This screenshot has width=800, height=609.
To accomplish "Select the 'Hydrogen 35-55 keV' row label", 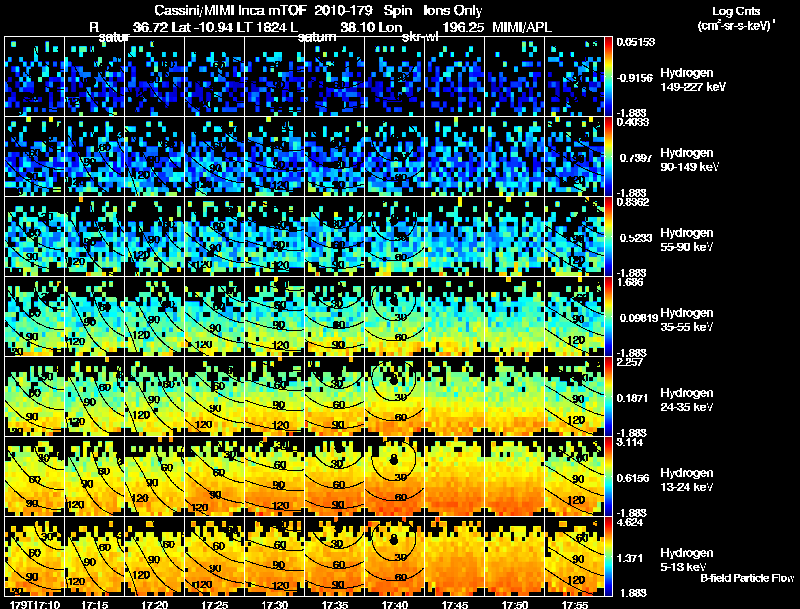I will click(x=687, y=320).
